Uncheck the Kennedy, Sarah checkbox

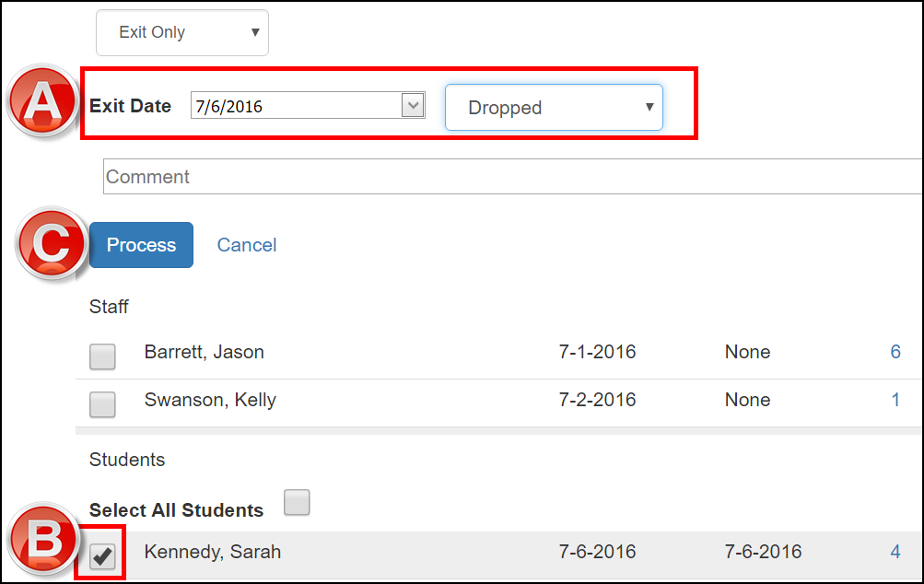[102, 556]
